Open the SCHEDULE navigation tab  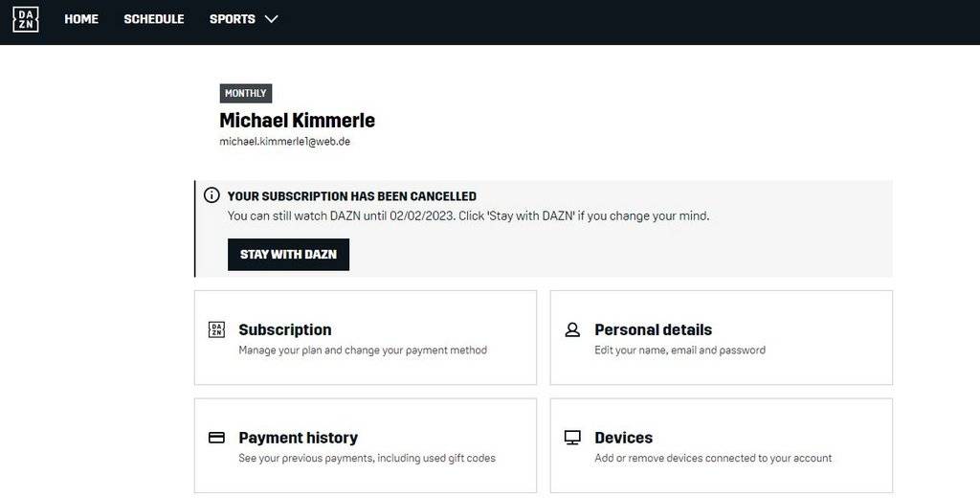point(153,19)
